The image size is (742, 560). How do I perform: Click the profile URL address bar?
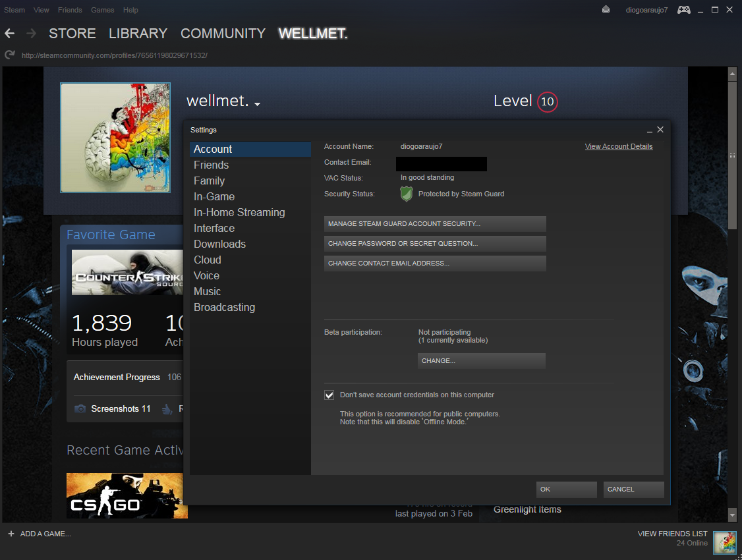(x=115, y=55)
